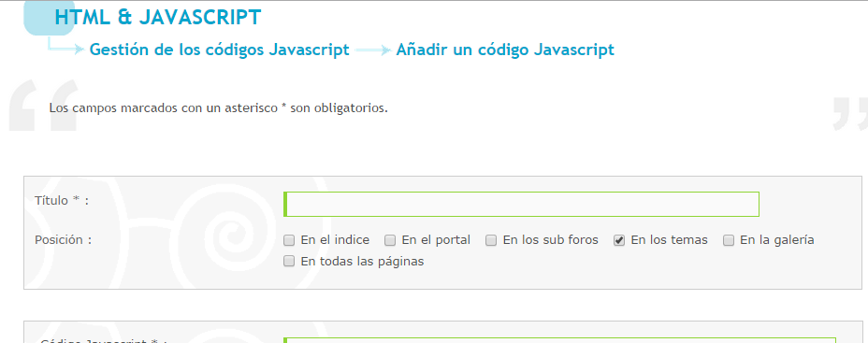Click the large opening quote mark decoration
This screenshot has height=343, width=868.
pos(43,106)
